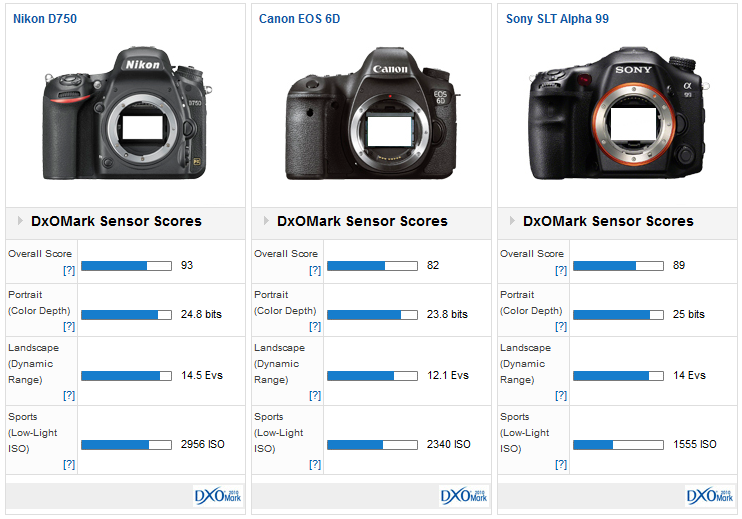
Task: Collapse Sony Alpha 99 DxOMark Sensor Scores section
Action: (x=511, y=221)
